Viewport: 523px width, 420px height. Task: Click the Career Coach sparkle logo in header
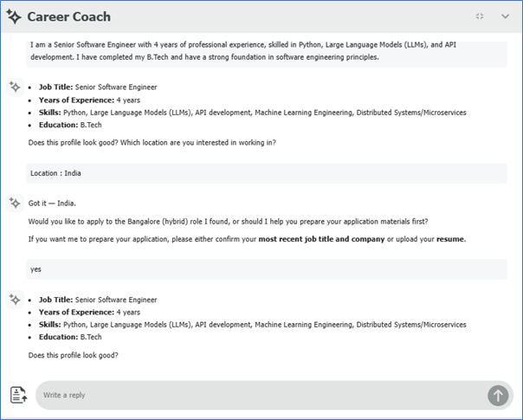[x=14, y=16]
